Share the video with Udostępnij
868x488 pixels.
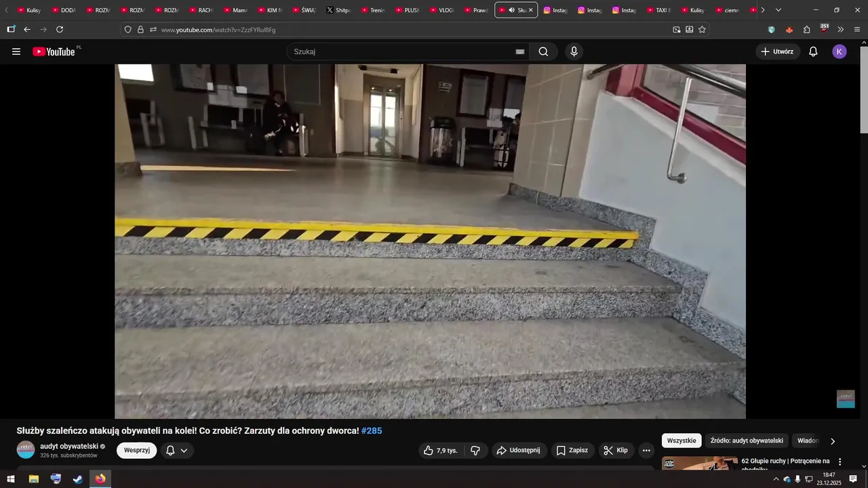pyautogui.click(x=518, y=450)
